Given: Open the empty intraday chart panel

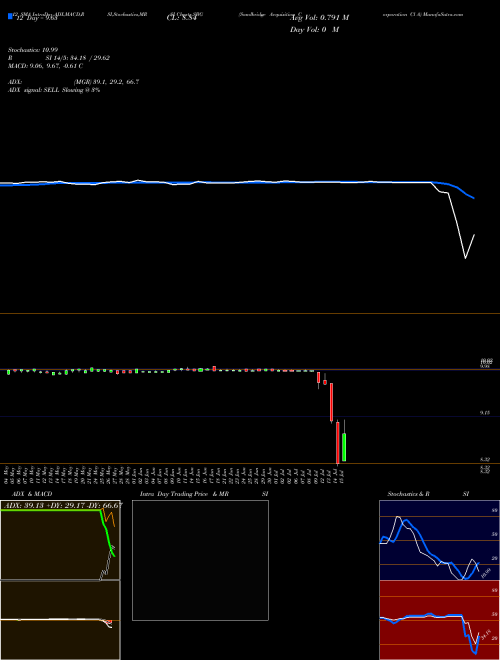Looking at the screenshot, I should click(200, 560).
